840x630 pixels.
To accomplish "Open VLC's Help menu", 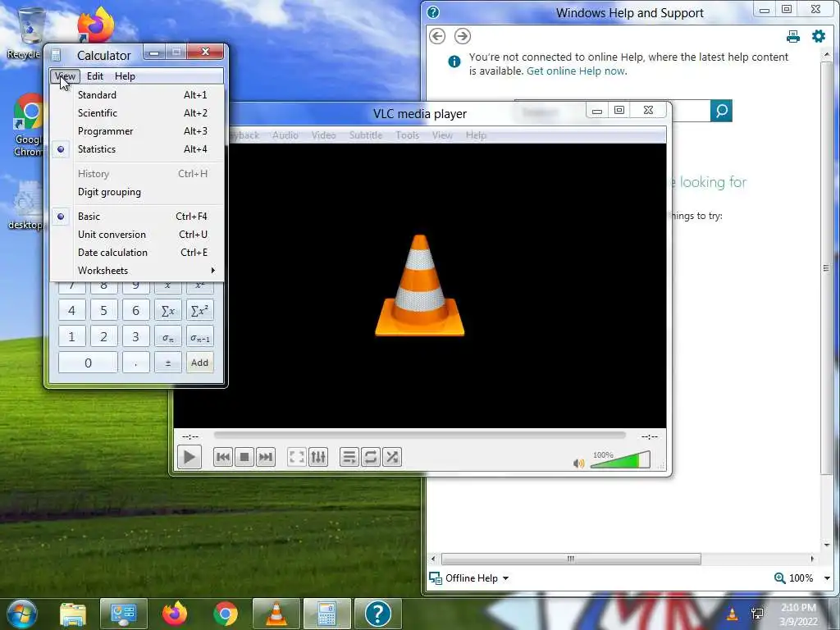I will (x=476, y=135).
